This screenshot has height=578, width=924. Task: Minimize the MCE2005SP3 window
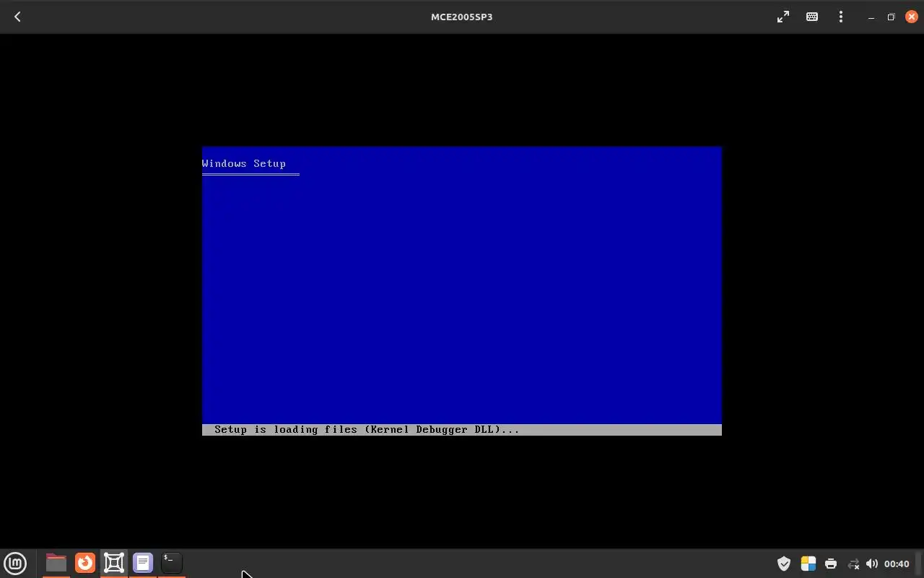(871, 17)
